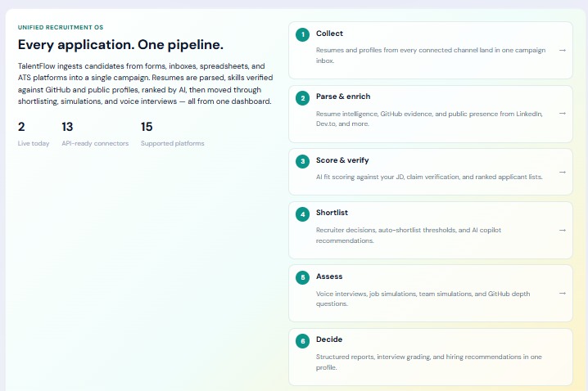Click the step 5 circle badge
This screenshot has width=588, height=391.
[303, 277]
